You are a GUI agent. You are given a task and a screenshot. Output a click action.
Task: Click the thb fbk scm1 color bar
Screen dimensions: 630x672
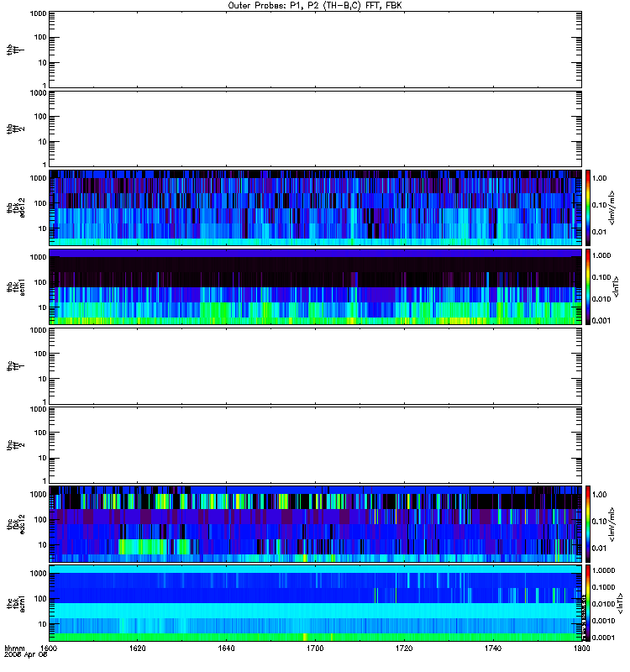point(588,286)
